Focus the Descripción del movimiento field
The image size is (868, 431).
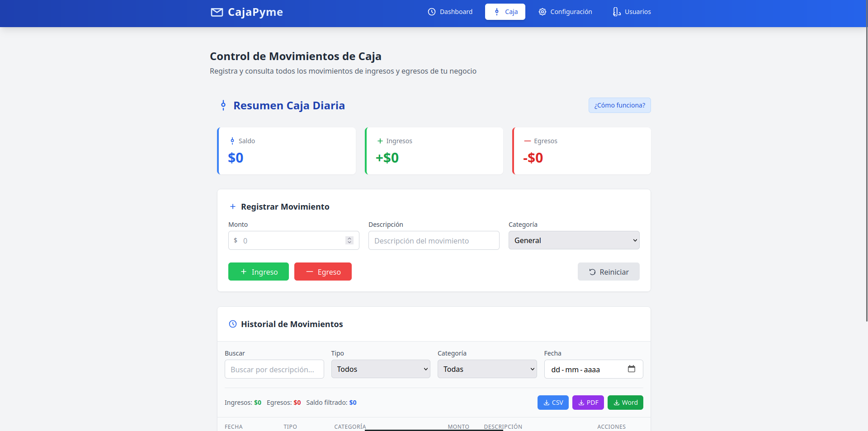tap(434, 240)
